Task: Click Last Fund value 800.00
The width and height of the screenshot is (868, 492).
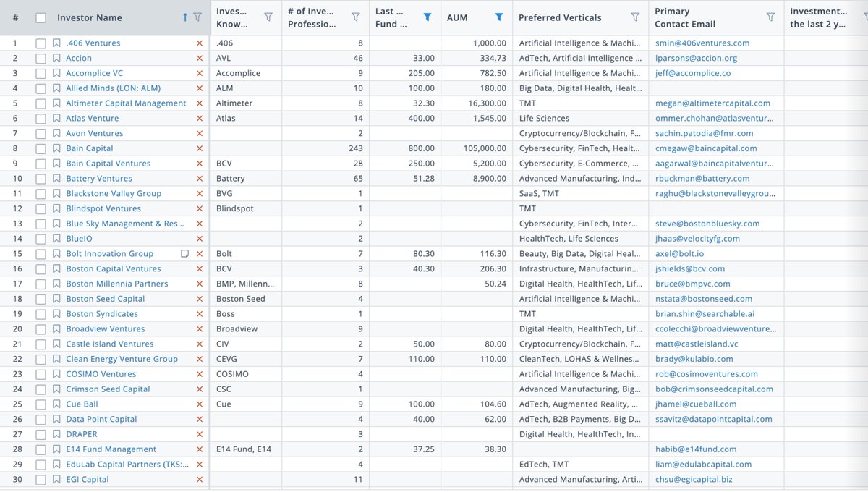Action: (422, 148)
